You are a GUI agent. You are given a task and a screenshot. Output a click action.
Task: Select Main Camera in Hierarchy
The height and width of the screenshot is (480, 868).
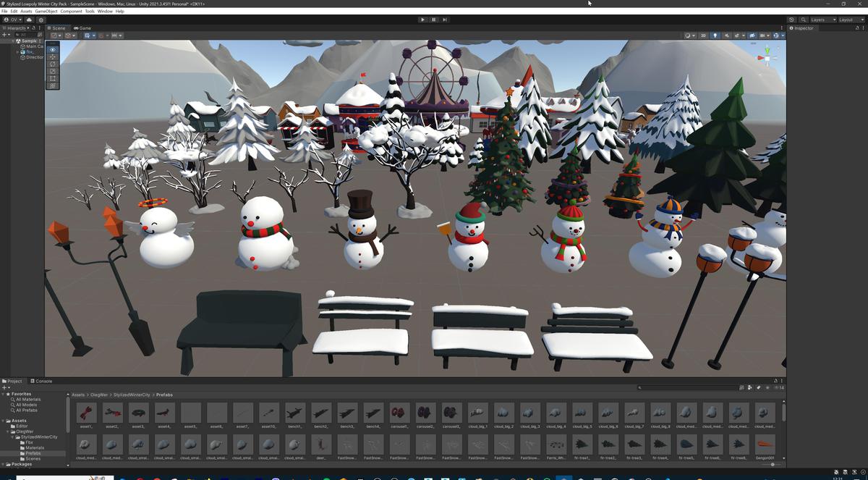(30, 46)
